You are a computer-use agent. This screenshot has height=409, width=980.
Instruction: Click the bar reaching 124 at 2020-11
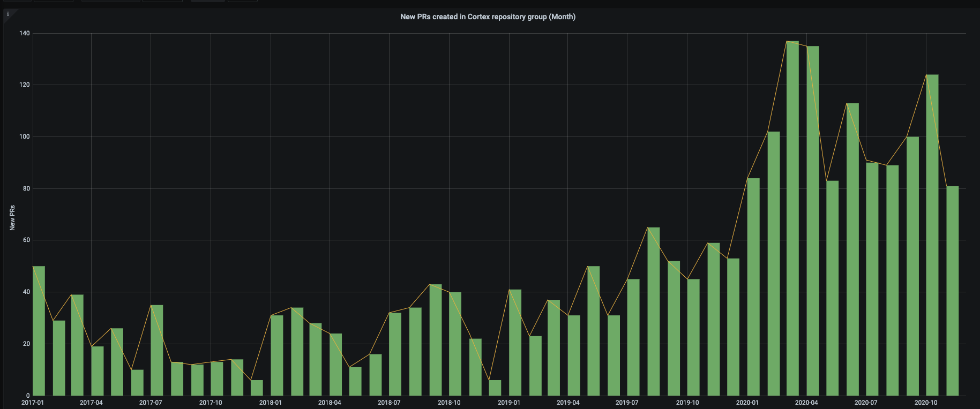932,235
